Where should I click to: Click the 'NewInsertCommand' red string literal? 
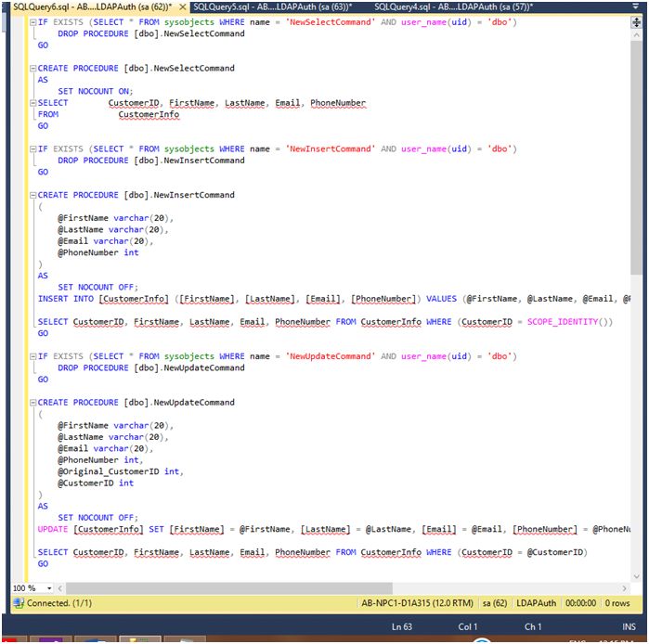click(331, 148)
